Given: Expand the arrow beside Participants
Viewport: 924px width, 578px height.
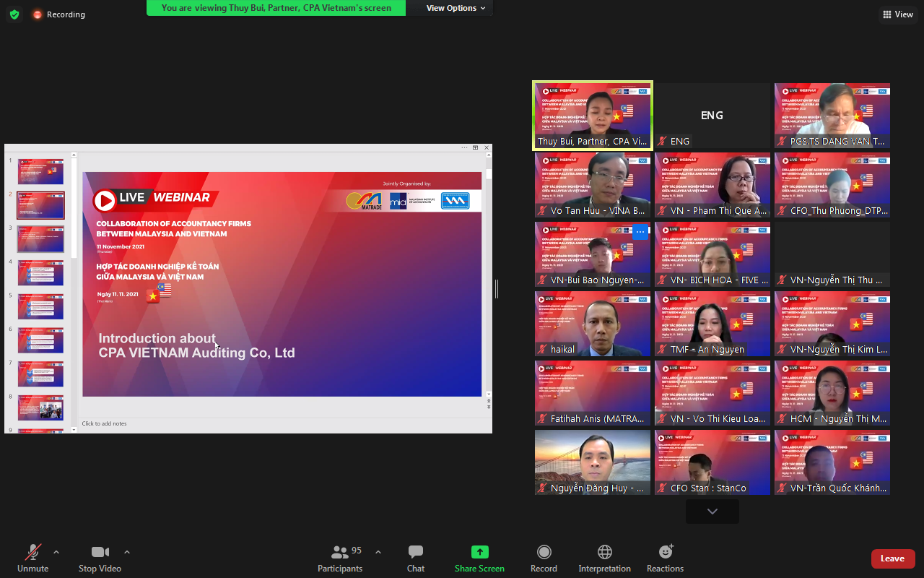Looking at the screenshot, I should click(378, 553).
